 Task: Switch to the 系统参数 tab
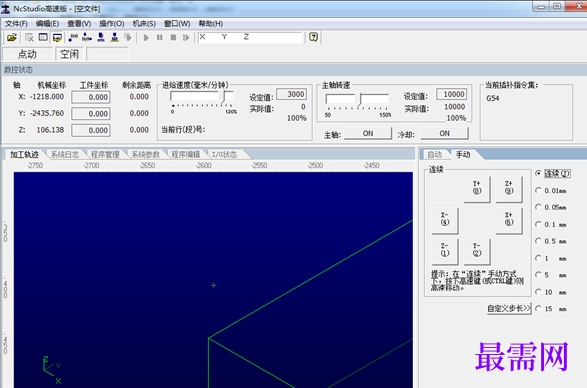pos(145,154)
